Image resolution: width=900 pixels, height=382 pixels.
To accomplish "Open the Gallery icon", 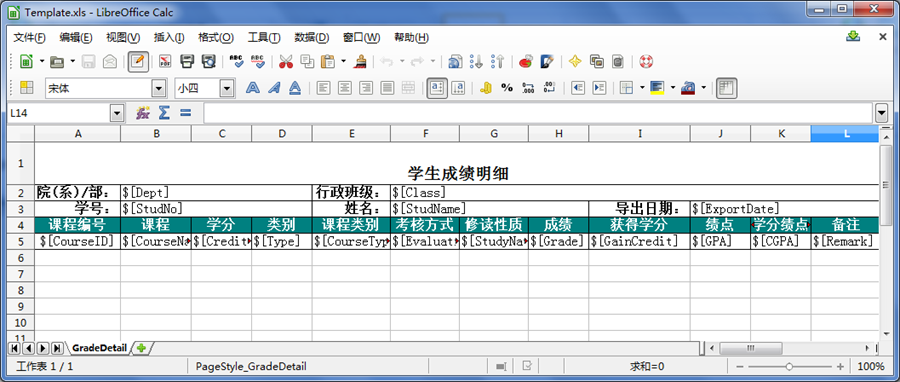I will tap(596, 61).
